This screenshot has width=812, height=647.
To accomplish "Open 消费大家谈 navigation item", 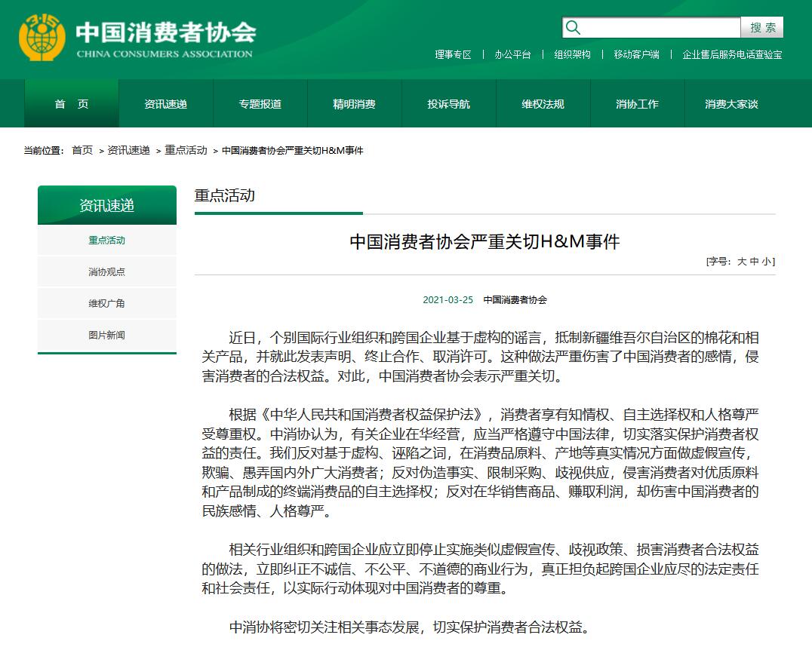I will point(731,104).
